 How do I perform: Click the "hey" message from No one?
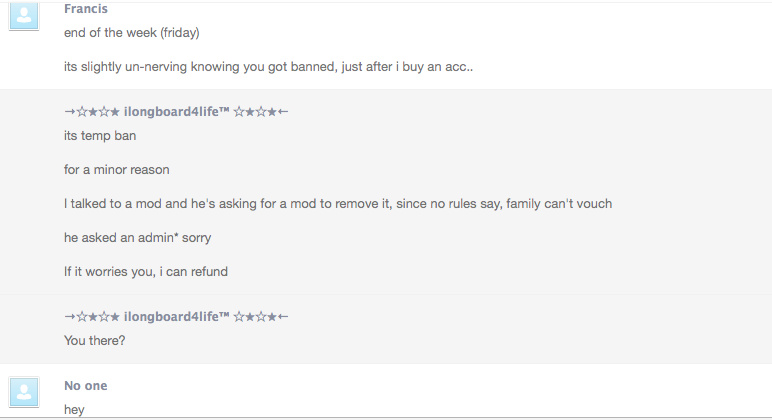point(74,409)
